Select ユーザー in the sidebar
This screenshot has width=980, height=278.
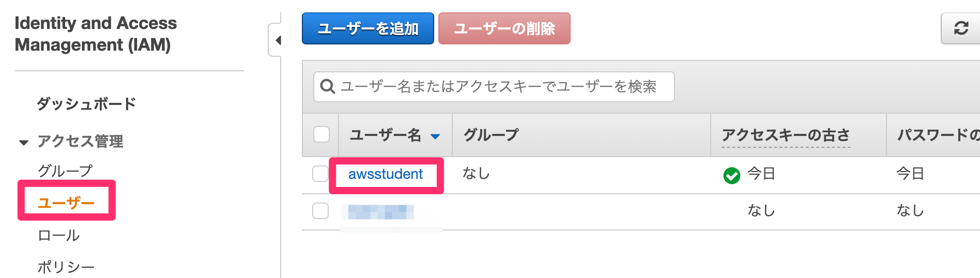pyautogui.click(x=66, y=203)
